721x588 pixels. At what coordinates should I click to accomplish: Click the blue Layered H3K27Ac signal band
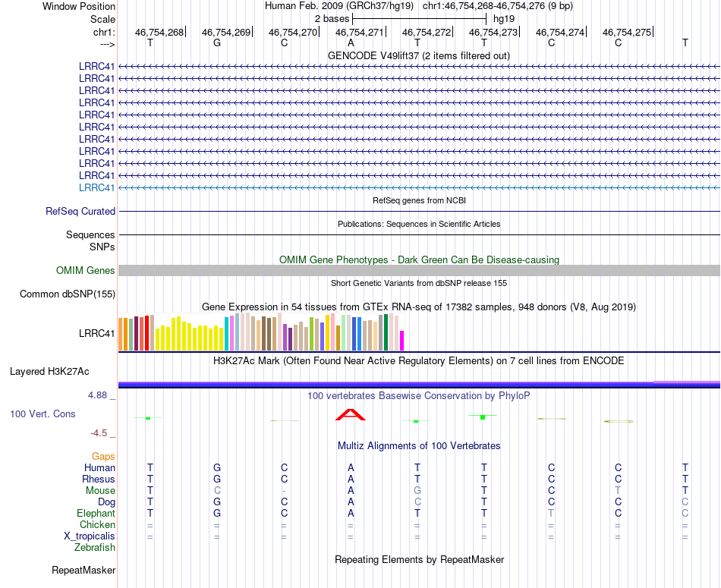pyautogui.click(x=419, y=385)
